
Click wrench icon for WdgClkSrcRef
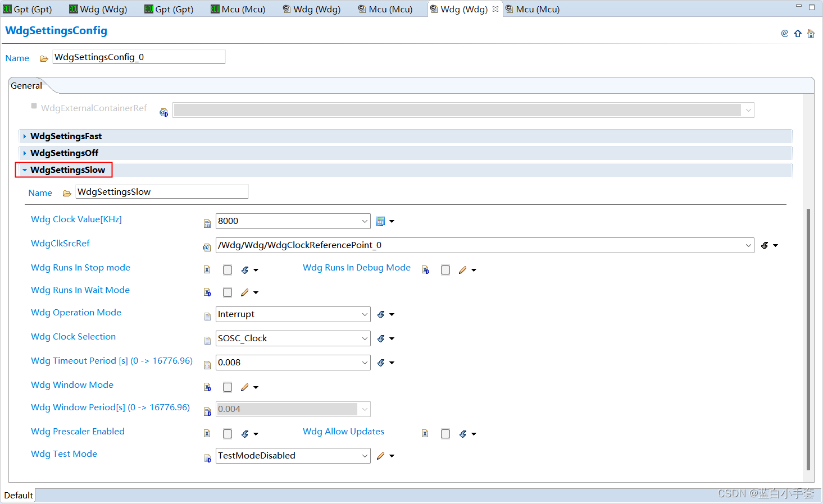click(765, 245)
